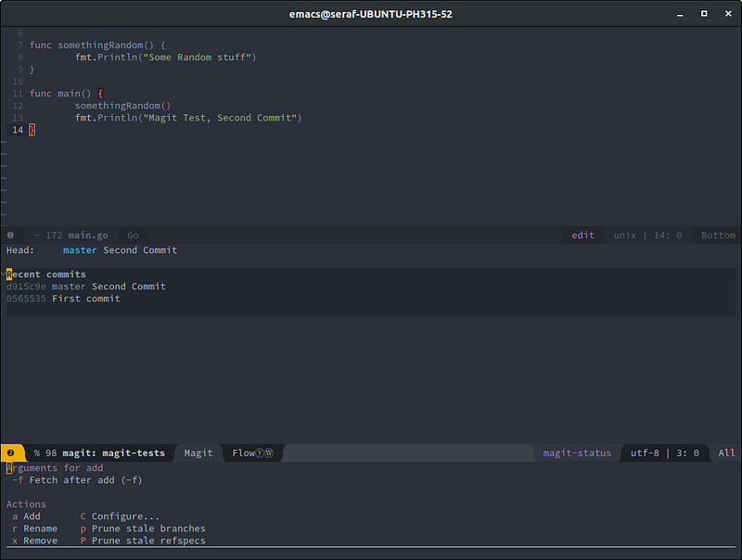Select the Add remote action
742x560 pixels.
[x=26, y=516]
